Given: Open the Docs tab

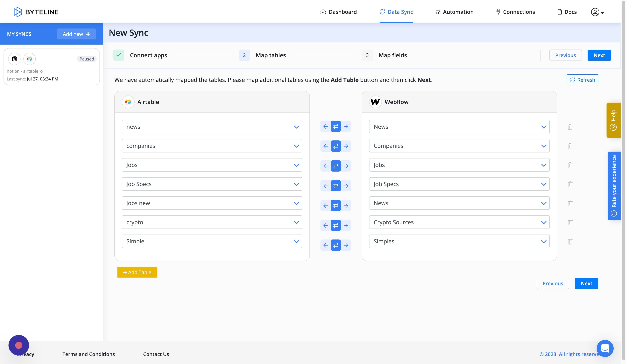Looking at the screenshot, I should click(x=567, y=12).
